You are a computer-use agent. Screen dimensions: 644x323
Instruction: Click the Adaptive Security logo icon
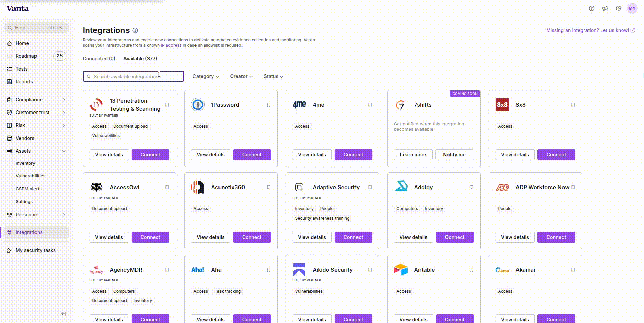299,187
